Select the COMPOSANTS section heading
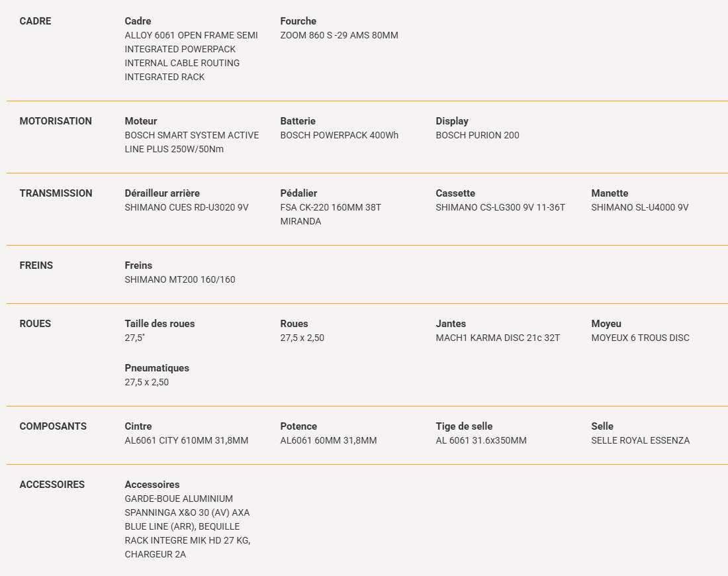Viewport: 728px width, 576px height. pyautogui.click(x=53, y=426)
